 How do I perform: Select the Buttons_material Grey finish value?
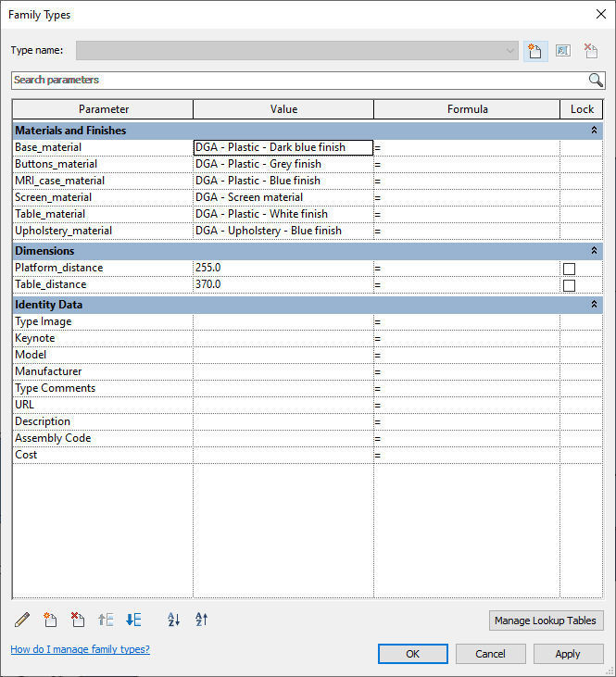click(283, 164)
